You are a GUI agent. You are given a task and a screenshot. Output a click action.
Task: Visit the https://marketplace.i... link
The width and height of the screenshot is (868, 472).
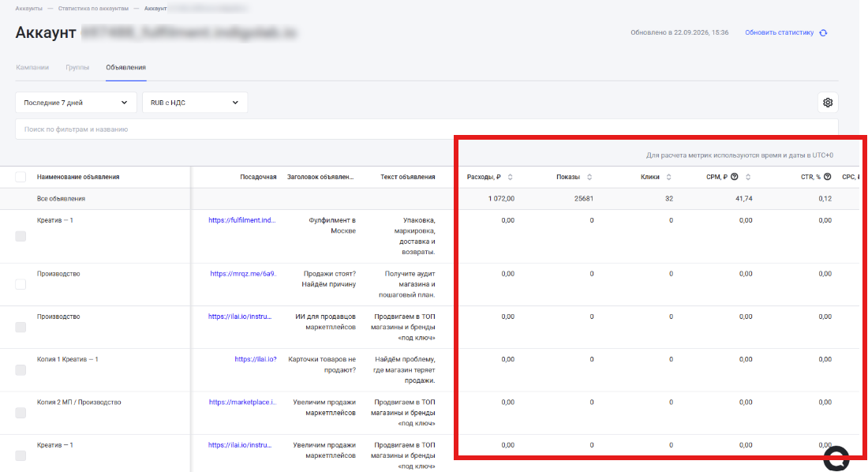pos(242,403)
